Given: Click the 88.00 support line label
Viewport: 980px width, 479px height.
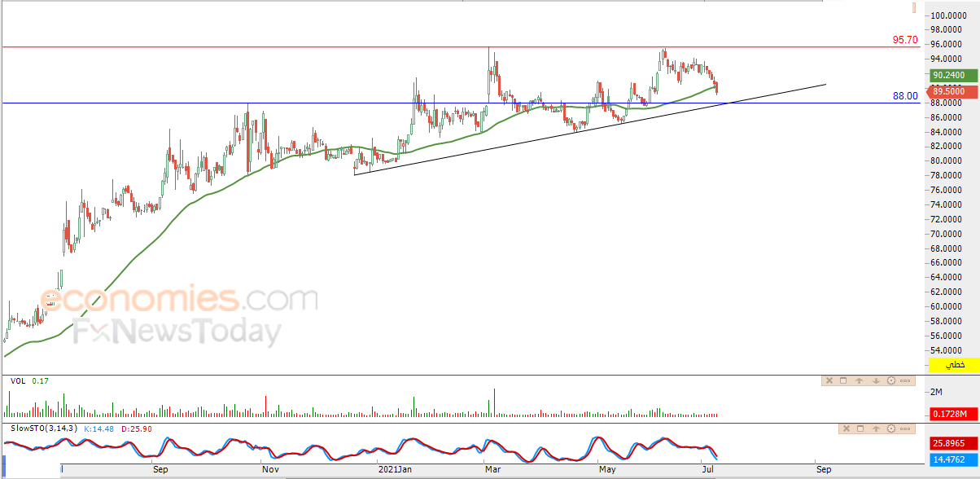Looking at the screenshot, I should click(x=905, y=95).
